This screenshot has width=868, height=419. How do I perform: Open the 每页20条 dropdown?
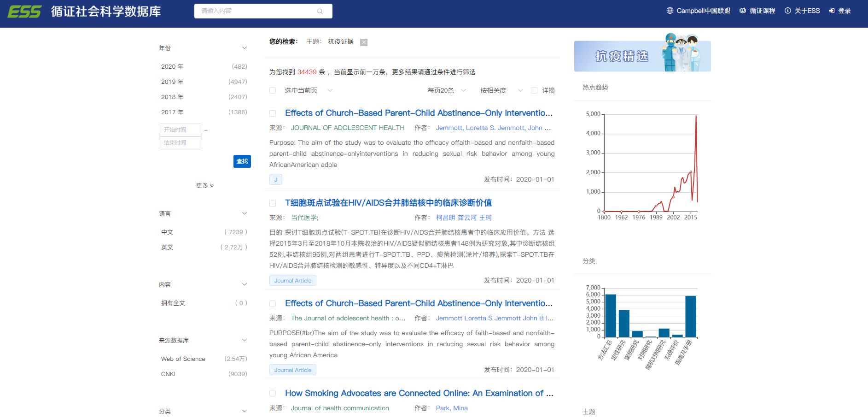(447, 90)
